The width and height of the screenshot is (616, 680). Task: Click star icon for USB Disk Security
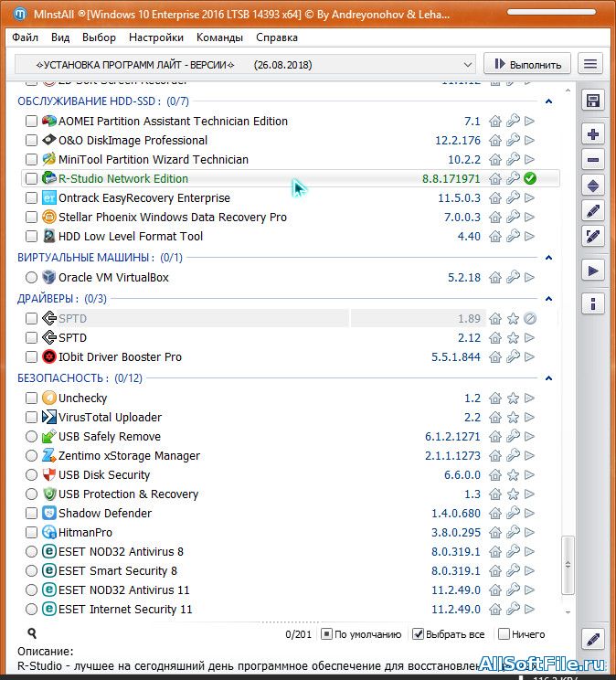513,475
